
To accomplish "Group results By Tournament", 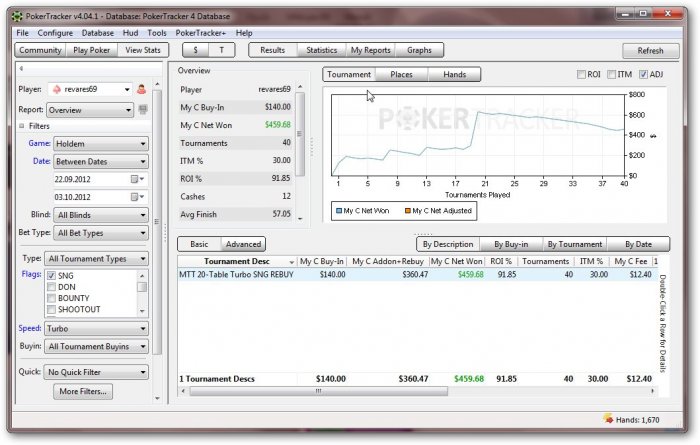I will 575,244.
